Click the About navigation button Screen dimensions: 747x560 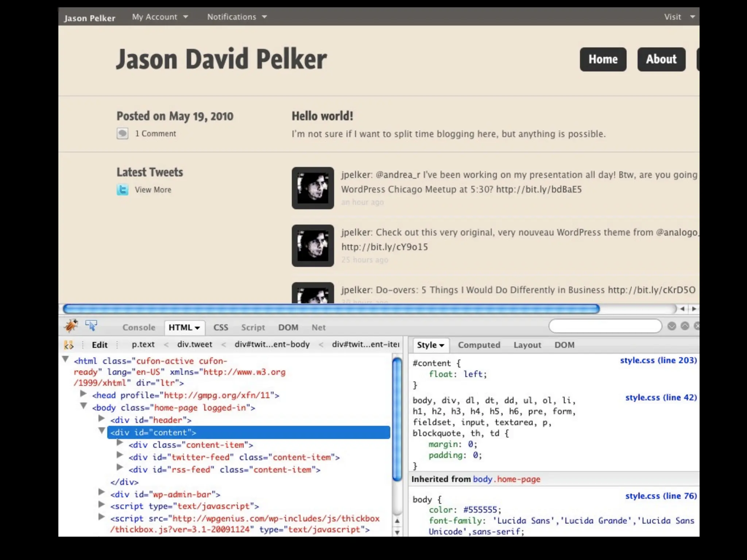(x=661, y=59)
